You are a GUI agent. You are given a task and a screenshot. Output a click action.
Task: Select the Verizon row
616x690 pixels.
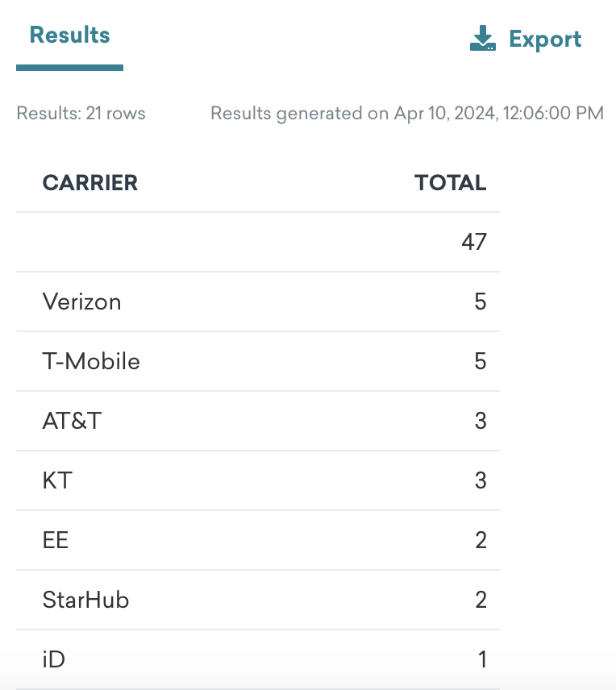pyautogui.click(x=258, y=301)
